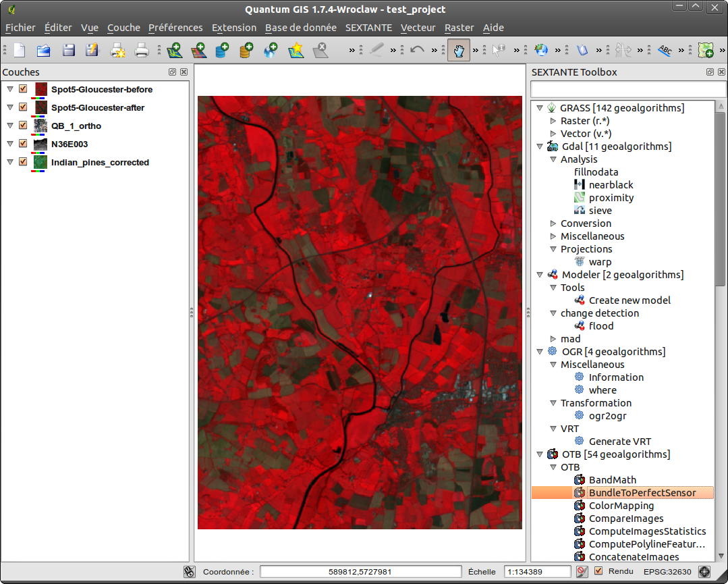This screenshot has width=728, height=584.
Task: Click the Add Raster Layer icon
Action: click(x=198, y=50)
